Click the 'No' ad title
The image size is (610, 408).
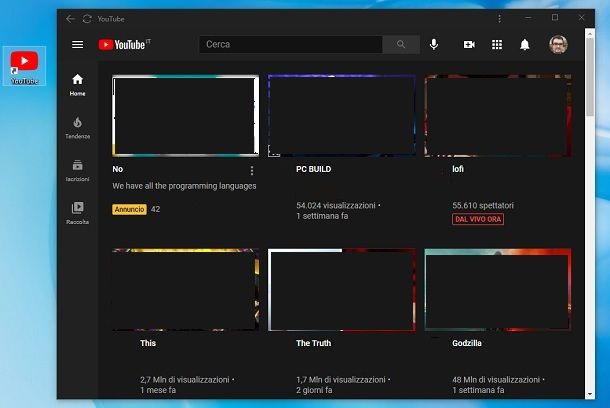(x=117, y=169)
